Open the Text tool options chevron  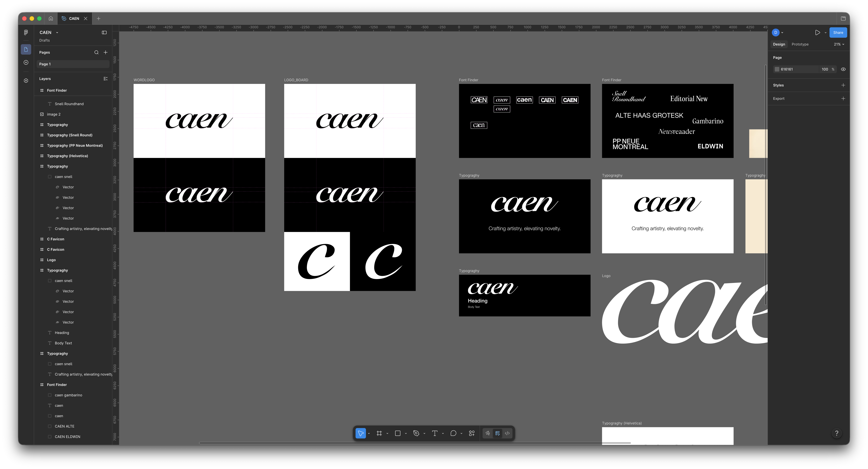point(443,434)
